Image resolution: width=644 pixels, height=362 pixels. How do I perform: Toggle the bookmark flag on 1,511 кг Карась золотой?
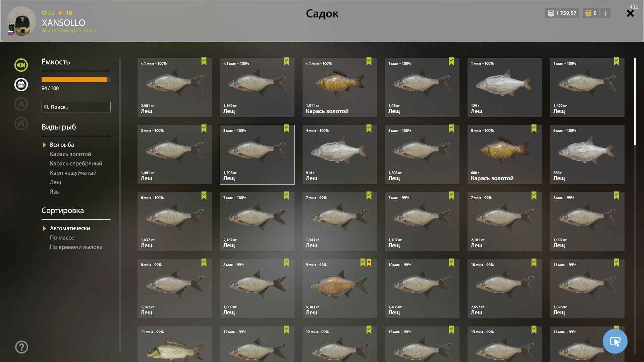(369, 61)
